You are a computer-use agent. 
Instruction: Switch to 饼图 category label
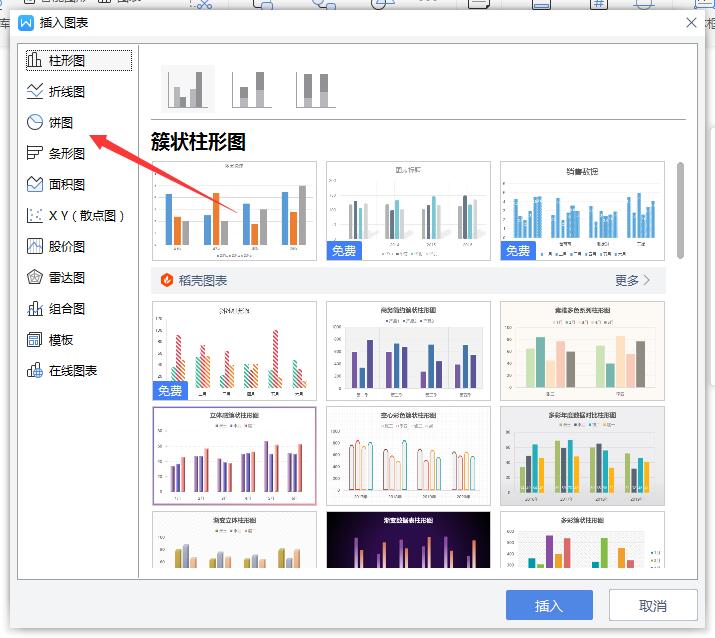coord(61,123)
